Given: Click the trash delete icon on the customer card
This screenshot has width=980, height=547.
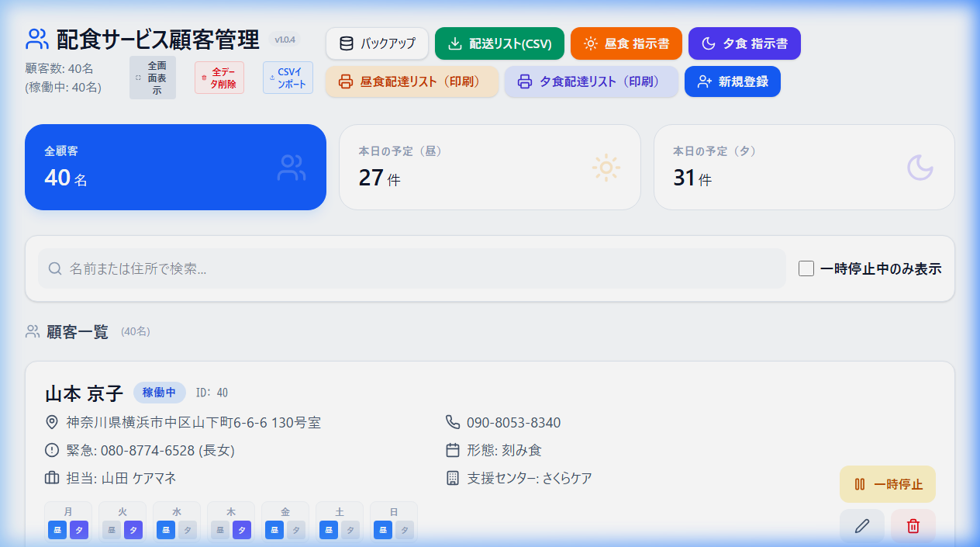Looking at the screenshot, I should pyautogui.click(x=913, y=526).
